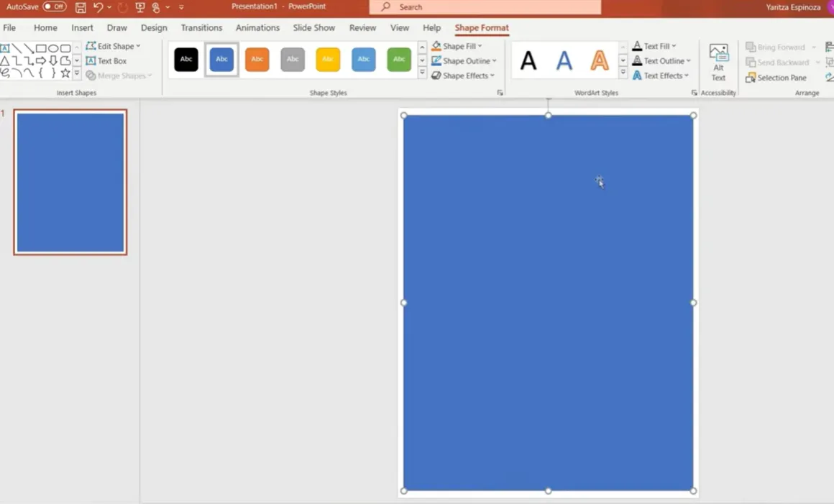
Task: Expand the Shape Styles gallery
Action: pos(422,73)
